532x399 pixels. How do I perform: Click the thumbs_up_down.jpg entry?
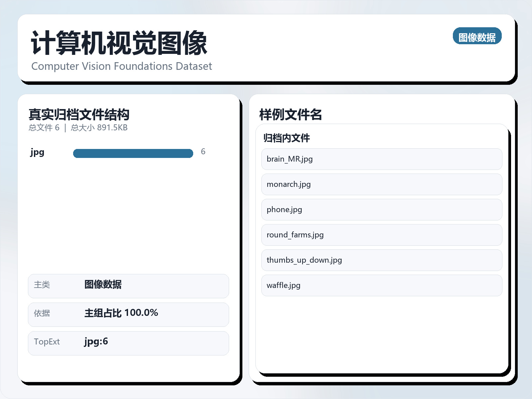[x=381, y=260]
